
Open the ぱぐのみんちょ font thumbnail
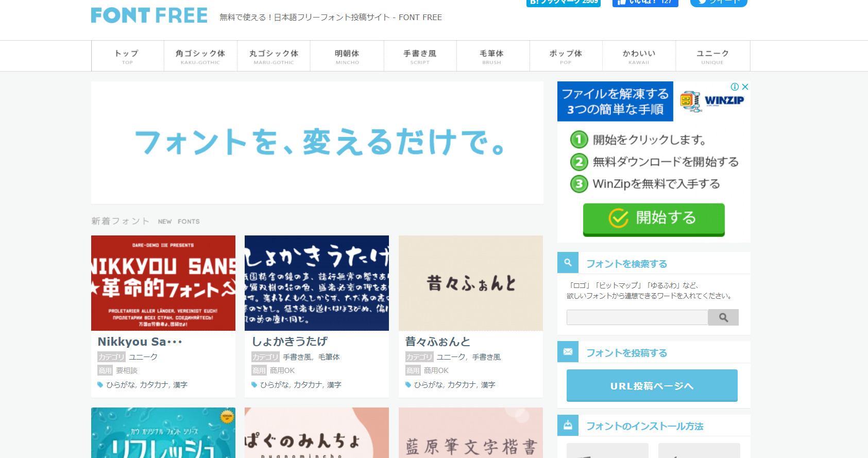(317, 433)
